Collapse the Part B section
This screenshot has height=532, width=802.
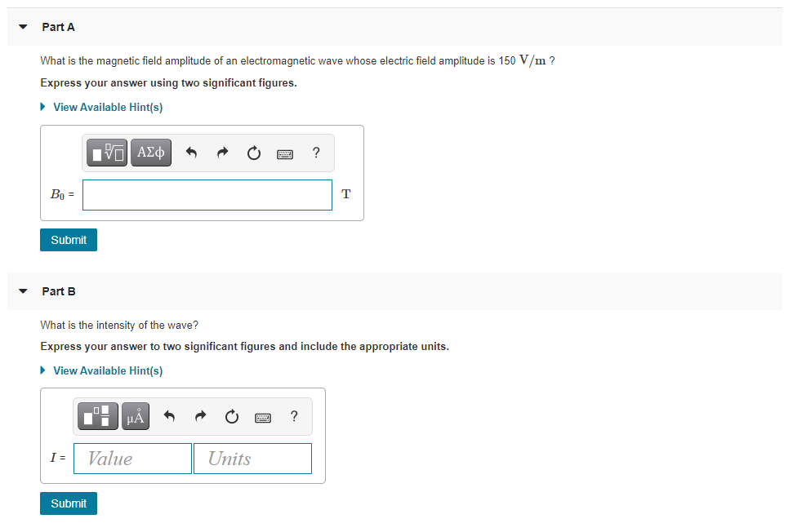[x=23, y=291]
